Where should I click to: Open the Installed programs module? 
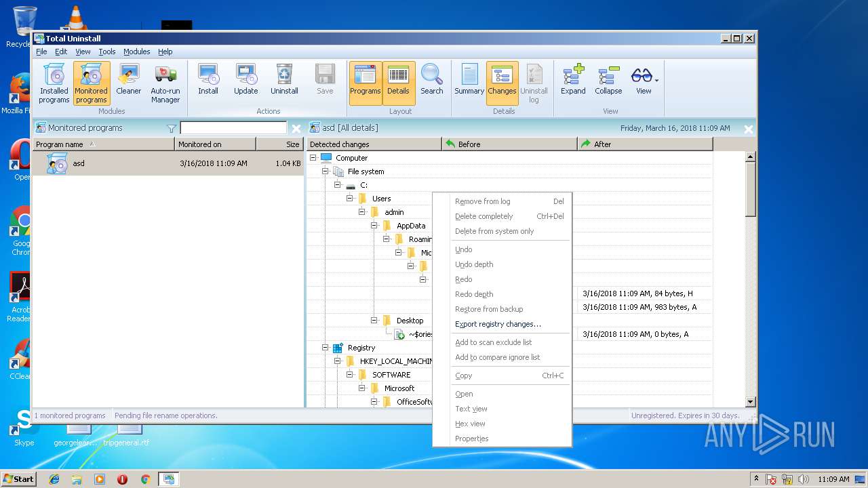tap(54, 83)
